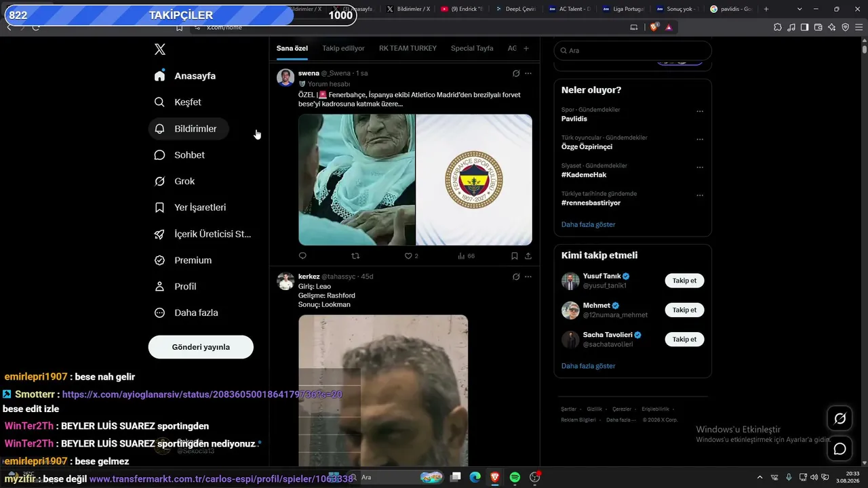
Task: Open more options on kerkez's post
Action: point(528,277)
